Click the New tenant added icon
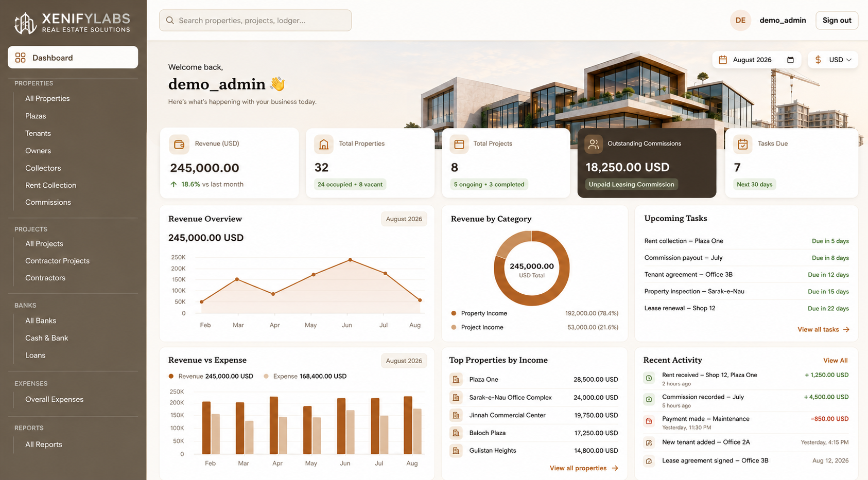The image size is (868, 480). (649, 442)
